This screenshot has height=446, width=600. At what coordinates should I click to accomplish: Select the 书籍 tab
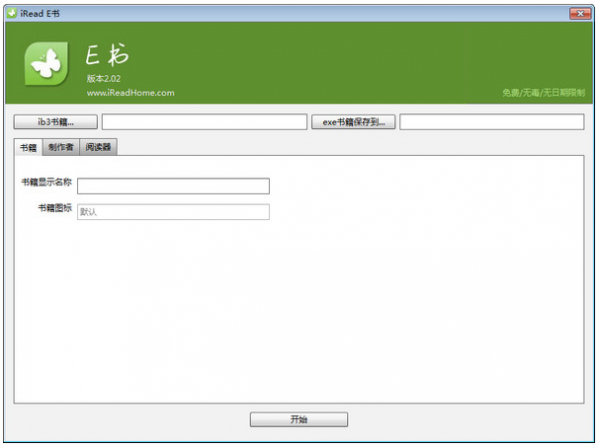(x=28, y=147)
